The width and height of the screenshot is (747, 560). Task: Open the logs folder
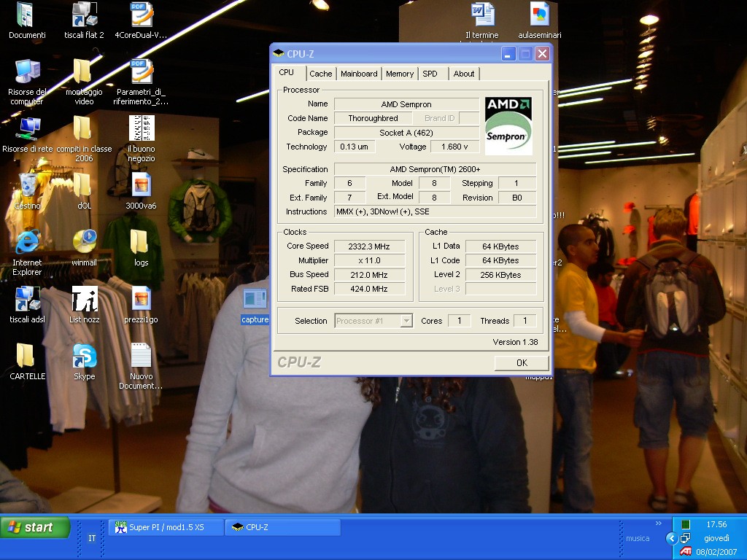[x=141, y=248]
